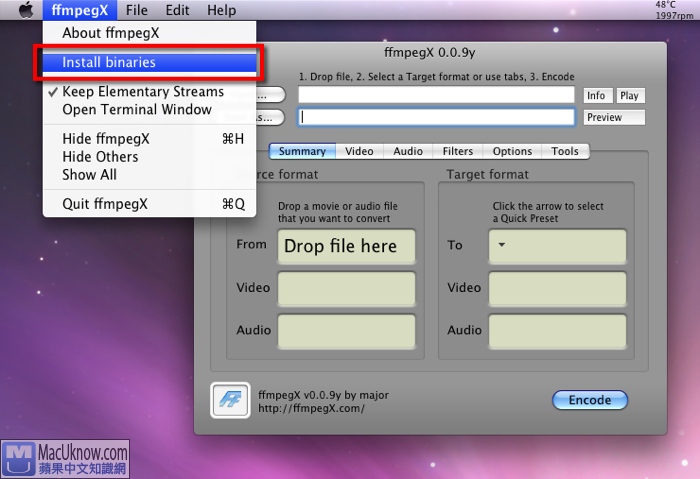Open the Edit menu

pyautogui.click(x=177, y=10)
